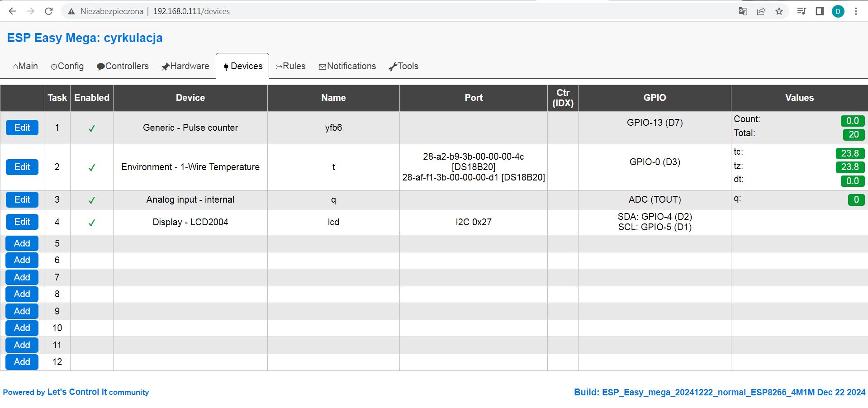868x408 pixels.
Task: Click port I2C 0x27 cell
Action: click(474, 222)
